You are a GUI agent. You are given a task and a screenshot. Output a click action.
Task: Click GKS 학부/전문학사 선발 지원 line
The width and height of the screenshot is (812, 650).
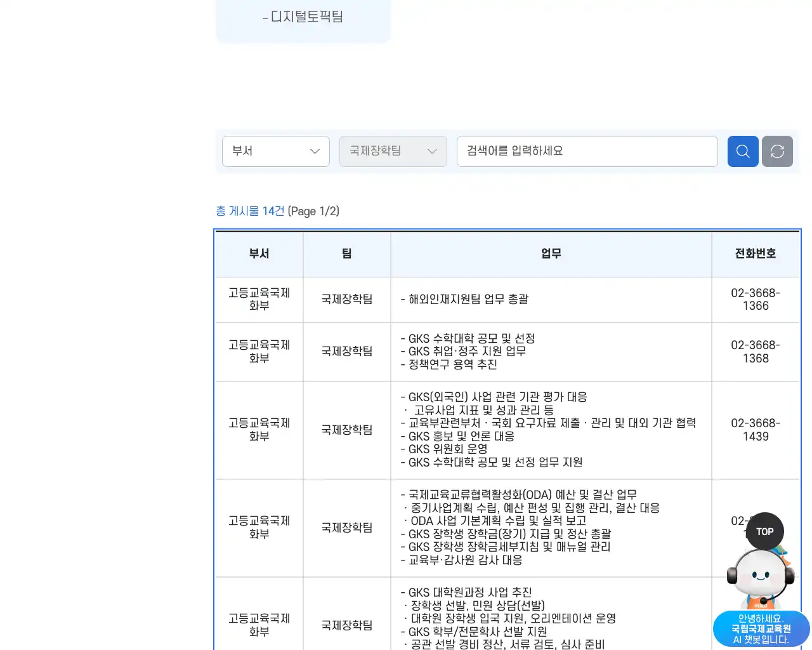pyautogui.click(x=473, y=632)
